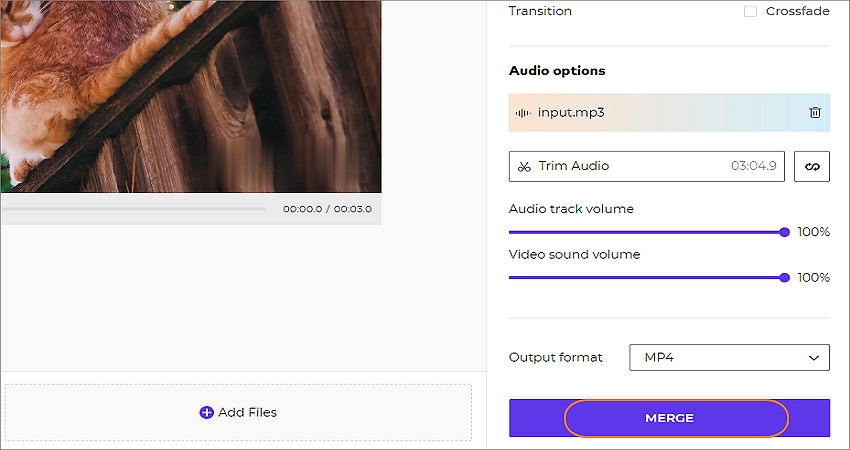The height and width of the screenshot is (450, 850).
Task: Expand the Output format chevron arrow
Action: [x=814, y=358]
